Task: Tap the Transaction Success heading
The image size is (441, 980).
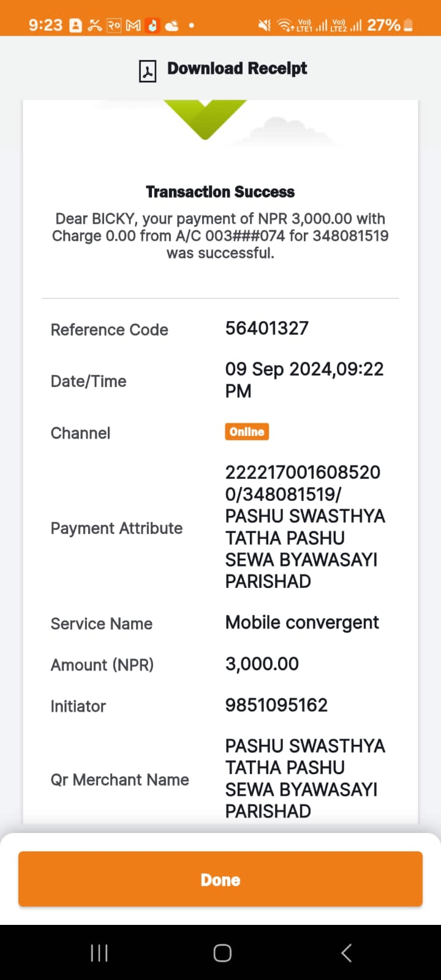Action: point(221,192)
